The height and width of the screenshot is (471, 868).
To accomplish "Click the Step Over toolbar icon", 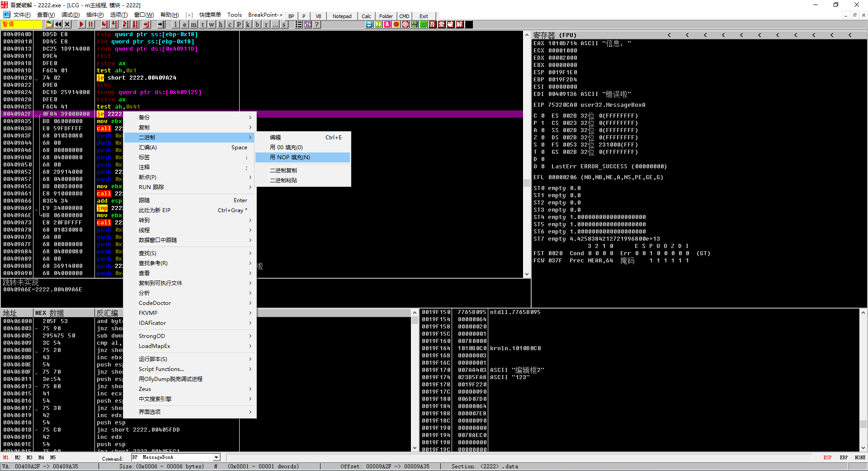I will (x=114, y=24).
